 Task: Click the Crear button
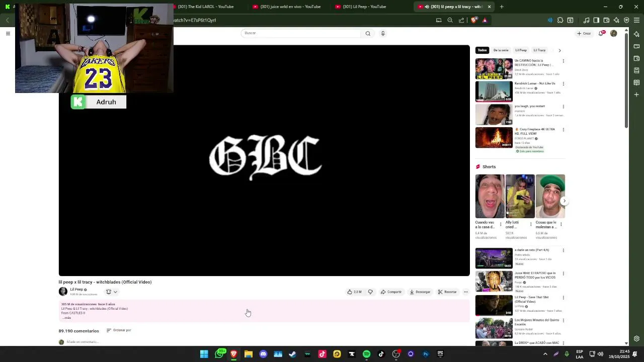584,33
